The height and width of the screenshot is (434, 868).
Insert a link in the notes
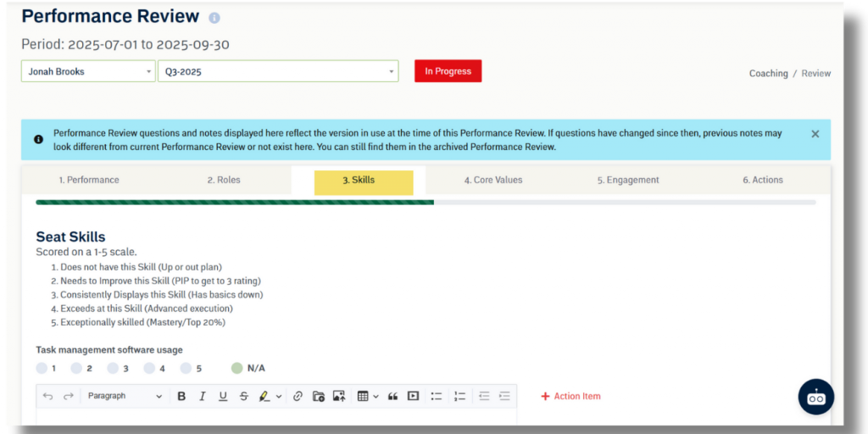tap(298, 396)
